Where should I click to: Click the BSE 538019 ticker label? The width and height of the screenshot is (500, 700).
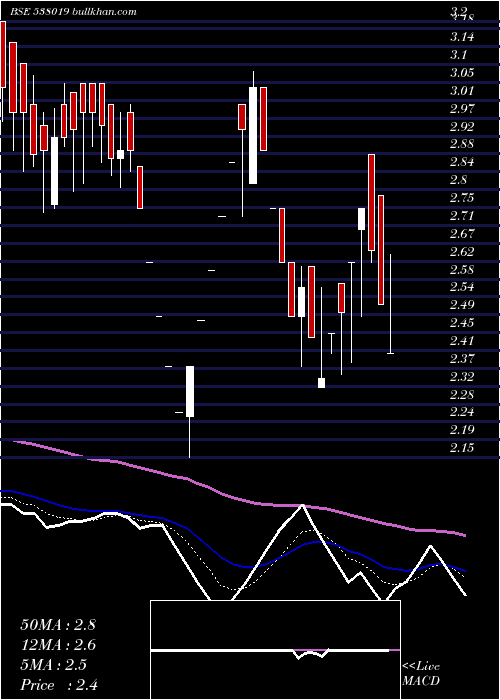(39, 12)
